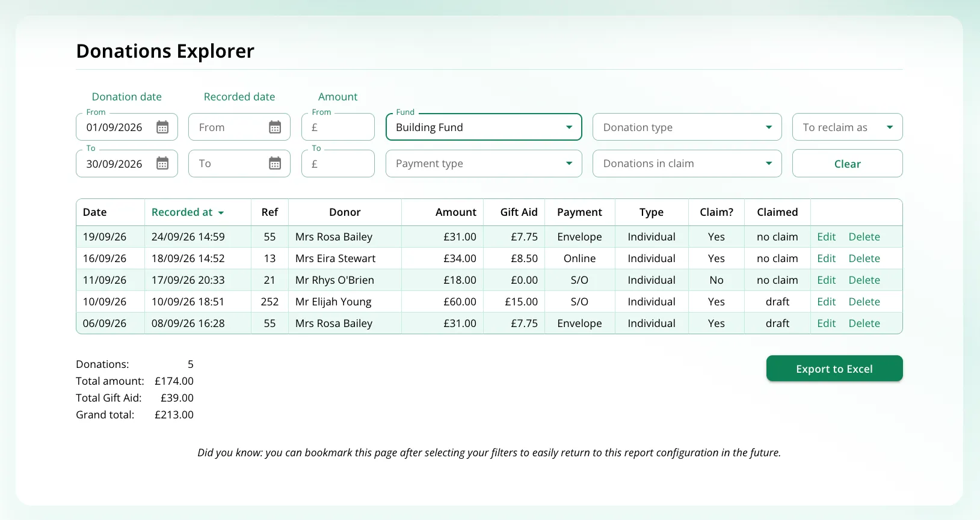Click Ref cell 252
The width and height of the screenshot is (980, 520).
[x=270, y=302]
